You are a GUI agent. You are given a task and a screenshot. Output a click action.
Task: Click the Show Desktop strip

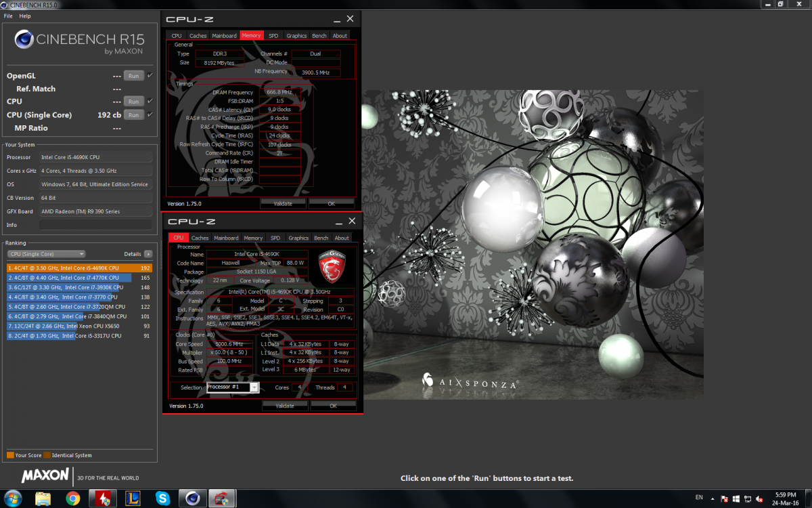click(807, 499)
